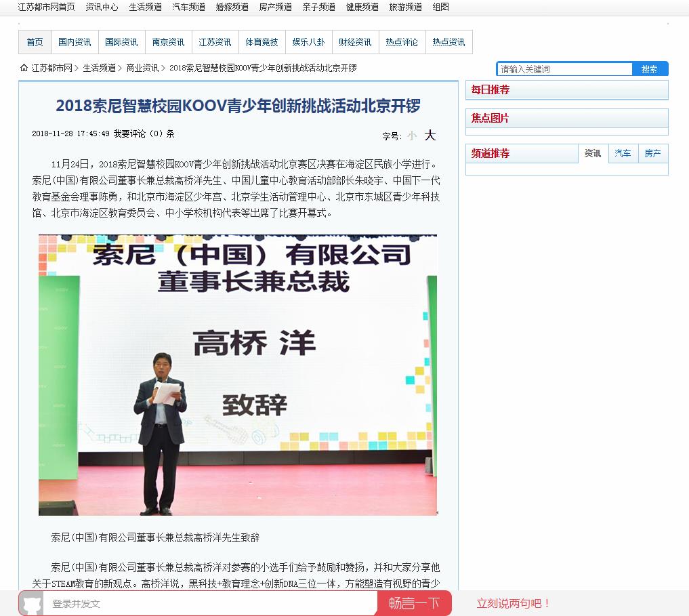Click the article headline 2018索尼智慧校园KOOV

coord(238,106)
